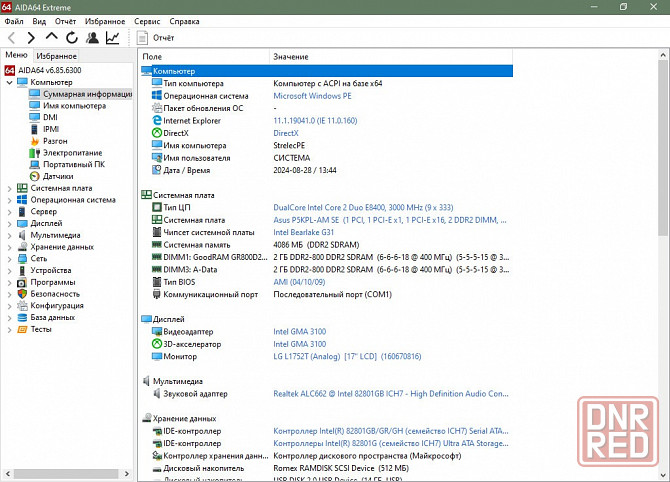The height and width of the screenshot is (482, 670).
Task: Open the Справка menu
Action: (184, 21)
